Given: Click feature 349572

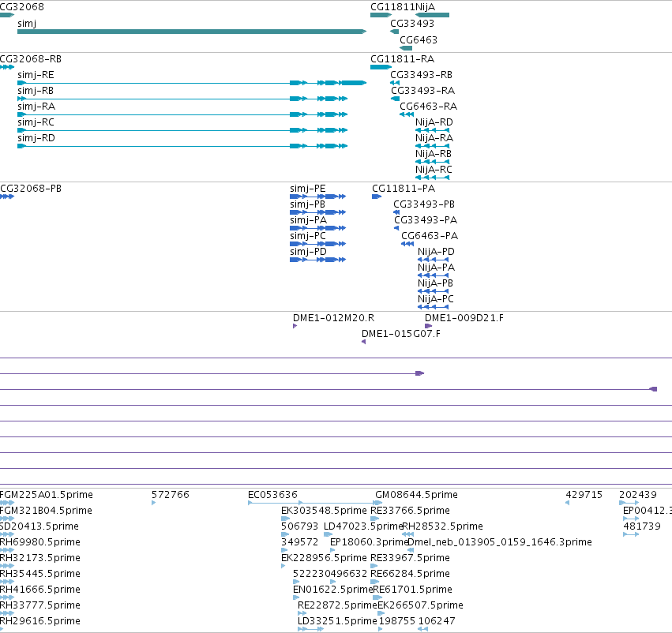Looking at the screenshot, I should coord(284,550).
